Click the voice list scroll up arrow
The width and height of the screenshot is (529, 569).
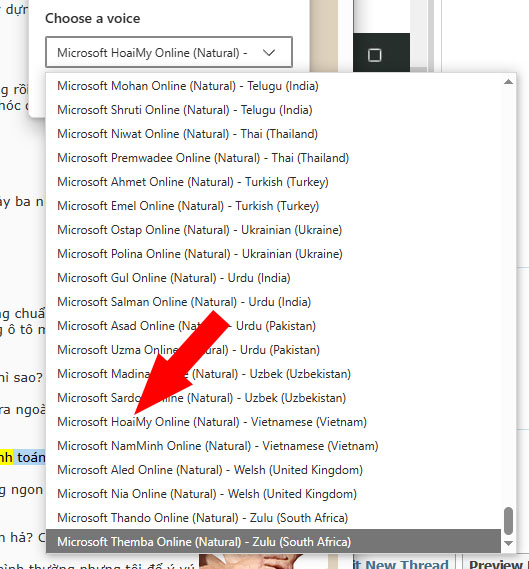pyautogui.click(x=508, y=82)
